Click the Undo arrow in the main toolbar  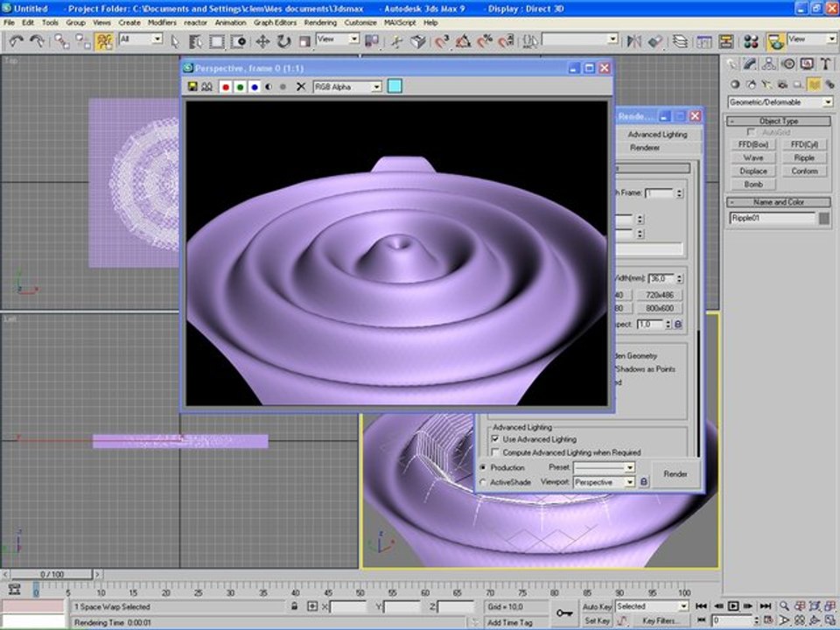tap(16, 41)
